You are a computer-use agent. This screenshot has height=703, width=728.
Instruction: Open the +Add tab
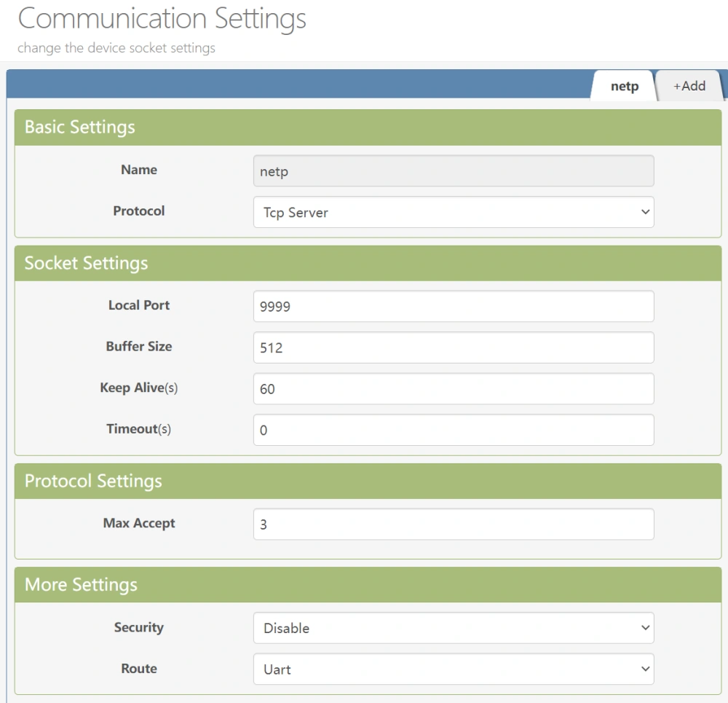coord(689,86)
